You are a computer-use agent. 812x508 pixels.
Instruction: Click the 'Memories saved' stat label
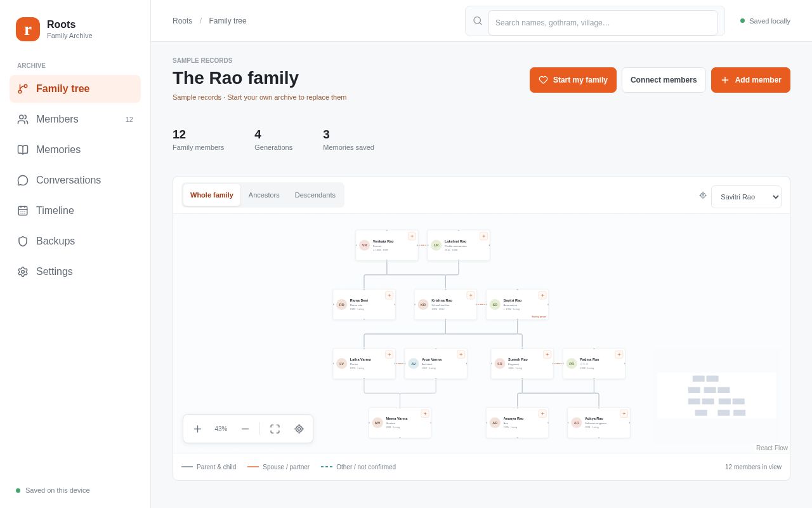[348, 147]
